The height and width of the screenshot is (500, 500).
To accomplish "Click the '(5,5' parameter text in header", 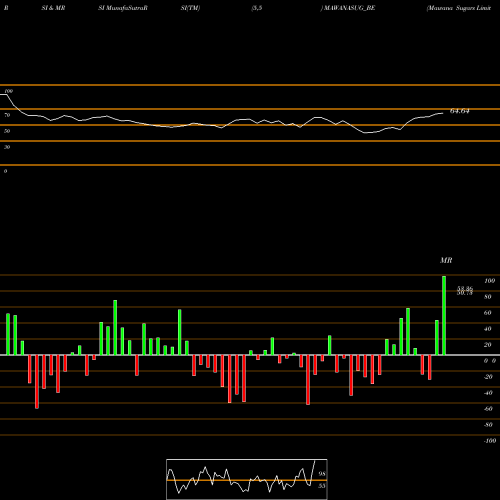I will (257, 8).
